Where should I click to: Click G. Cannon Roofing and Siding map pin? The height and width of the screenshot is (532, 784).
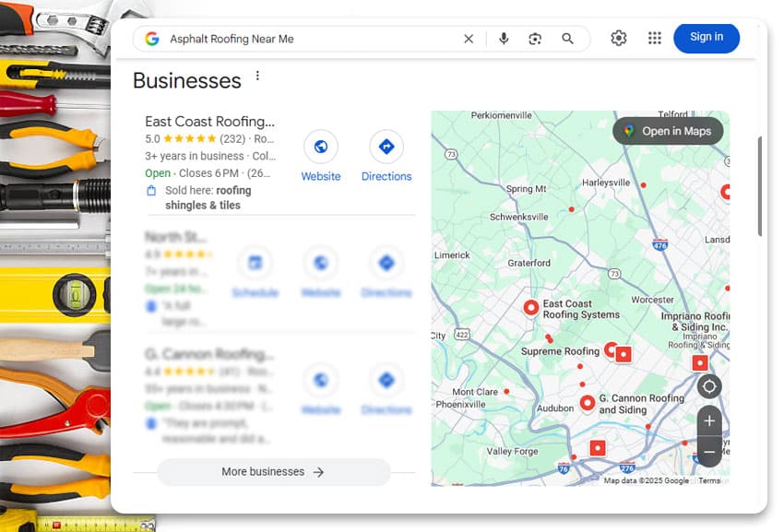click(588, 403)
